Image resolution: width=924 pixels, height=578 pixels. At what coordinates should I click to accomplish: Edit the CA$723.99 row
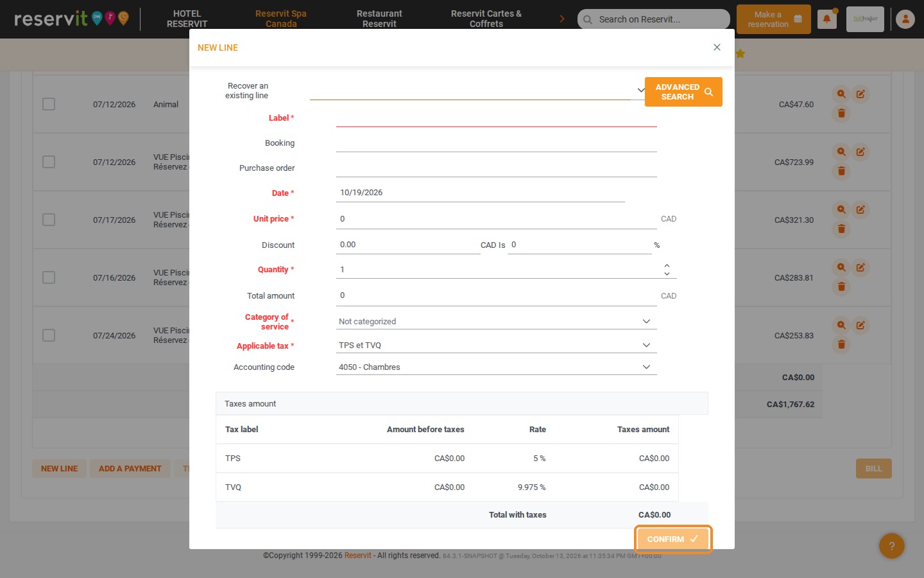click(x=860, y=152)
